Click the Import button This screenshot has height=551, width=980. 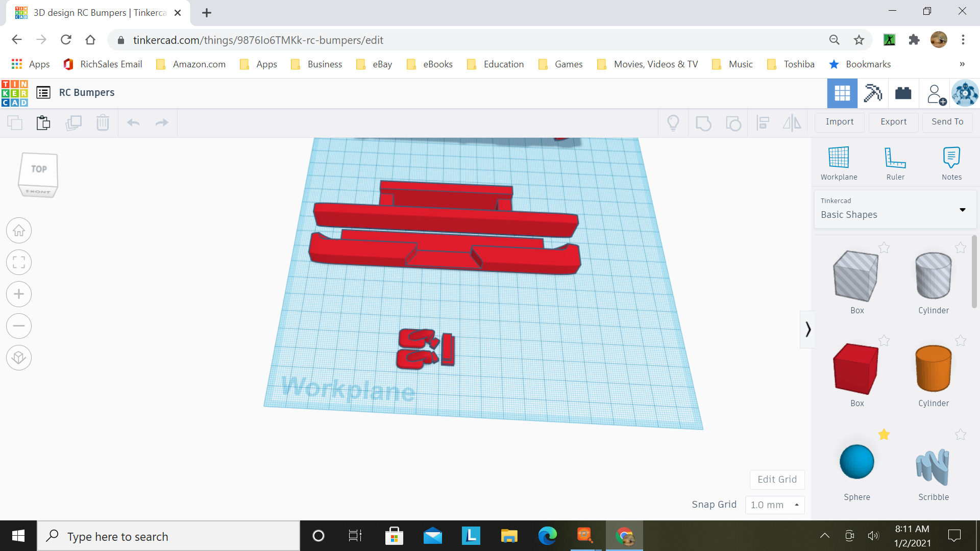839,121
